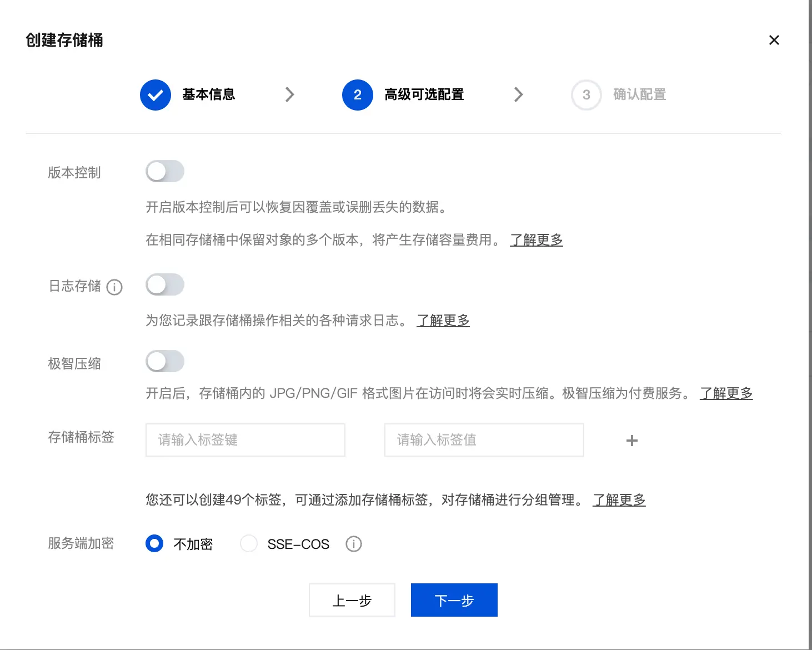Open 了解更多 link for 极智压缩
Image resolution: width=812 pixels, height=650 pixels.
coord(726,393)
